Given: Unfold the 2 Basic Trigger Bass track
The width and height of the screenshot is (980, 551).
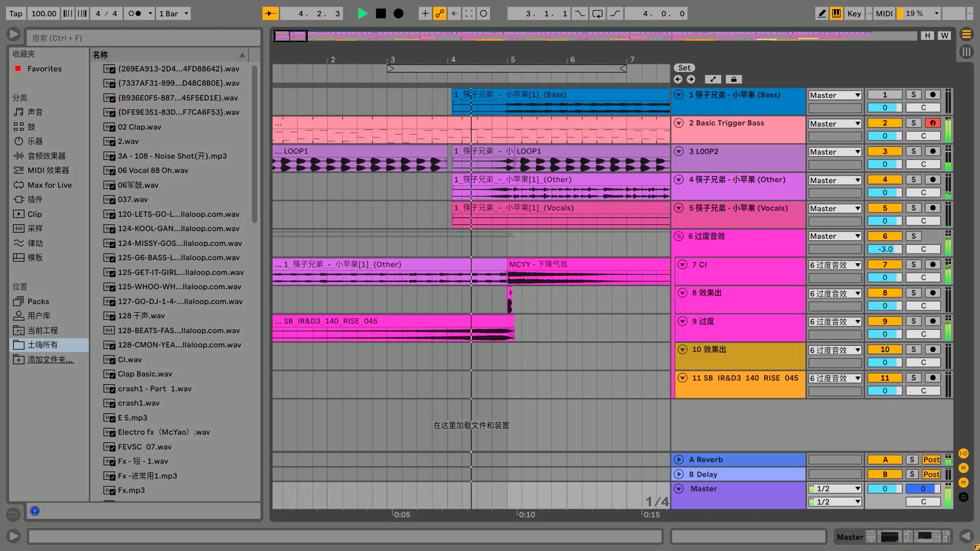Looking at the screenshot, I should 679,123.
